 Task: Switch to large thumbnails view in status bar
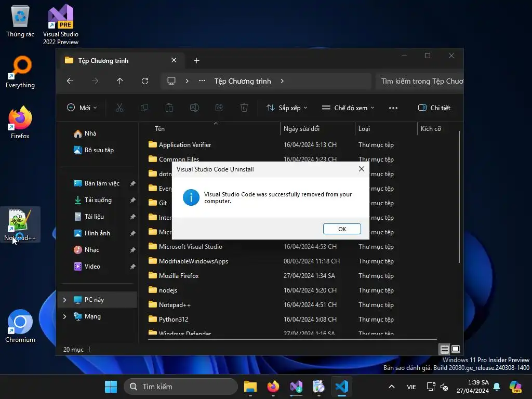tap(456, 349)
